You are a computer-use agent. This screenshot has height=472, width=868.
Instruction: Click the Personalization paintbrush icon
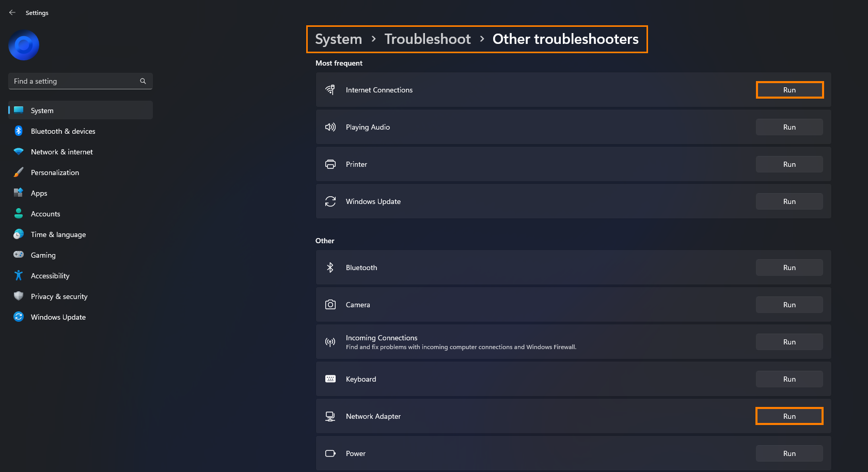tap(19, 172)
